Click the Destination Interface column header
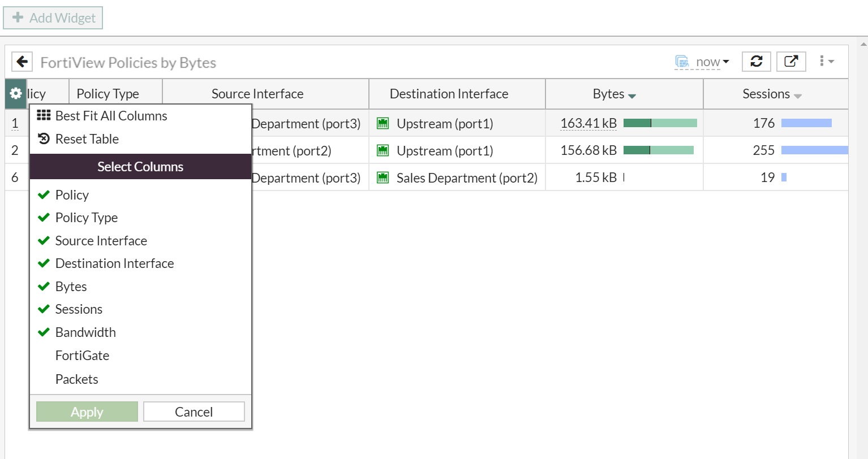868x459 pixels. (449, 94)
